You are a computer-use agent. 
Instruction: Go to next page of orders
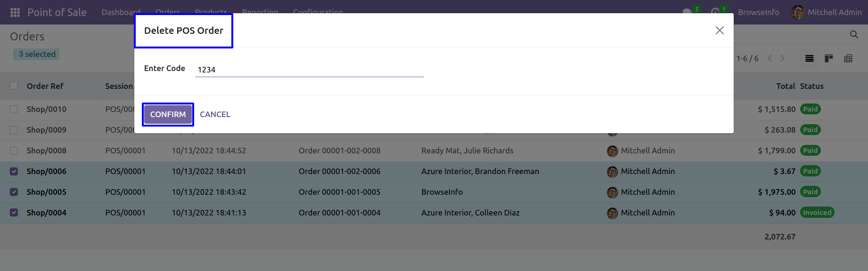(x=782, y=58)
